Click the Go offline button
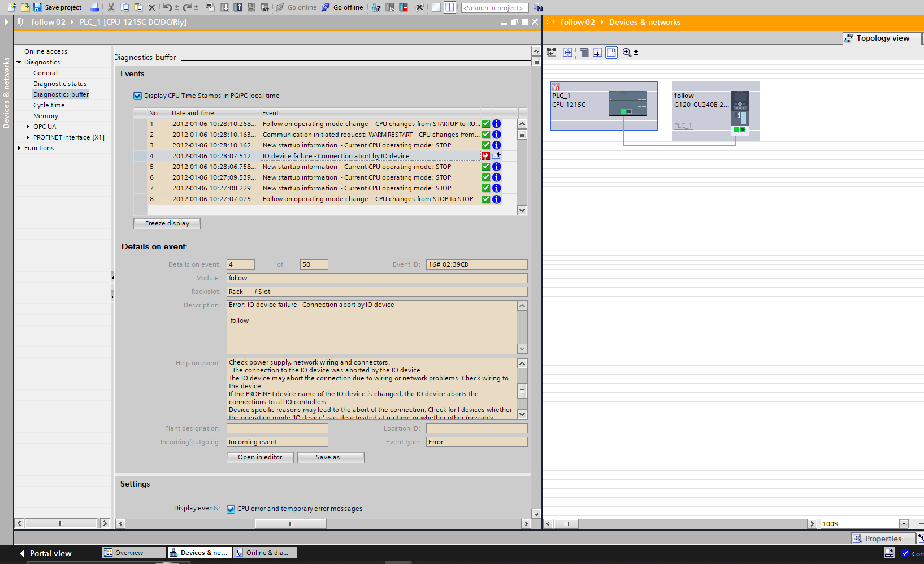924x564 pixels. click(x=342, y=7)
